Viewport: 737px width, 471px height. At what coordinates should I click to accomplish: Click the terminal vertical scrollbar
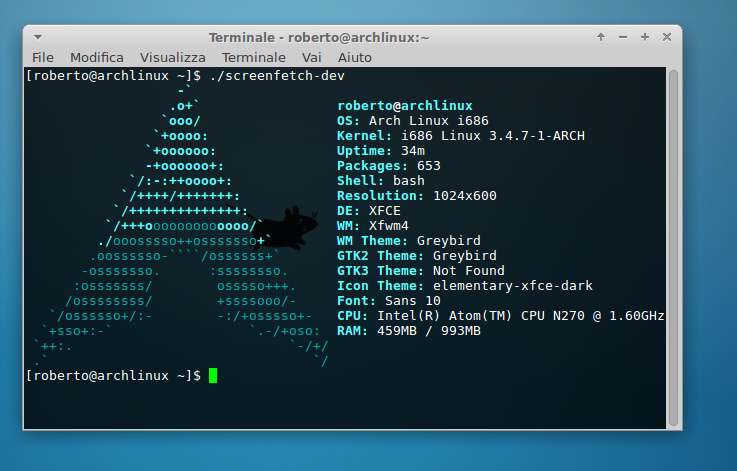pos(674,248)
